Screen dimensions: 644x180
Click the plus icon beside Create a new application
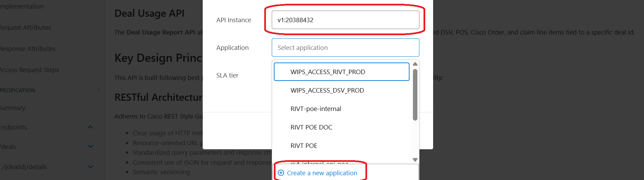[x=281, y=173]
